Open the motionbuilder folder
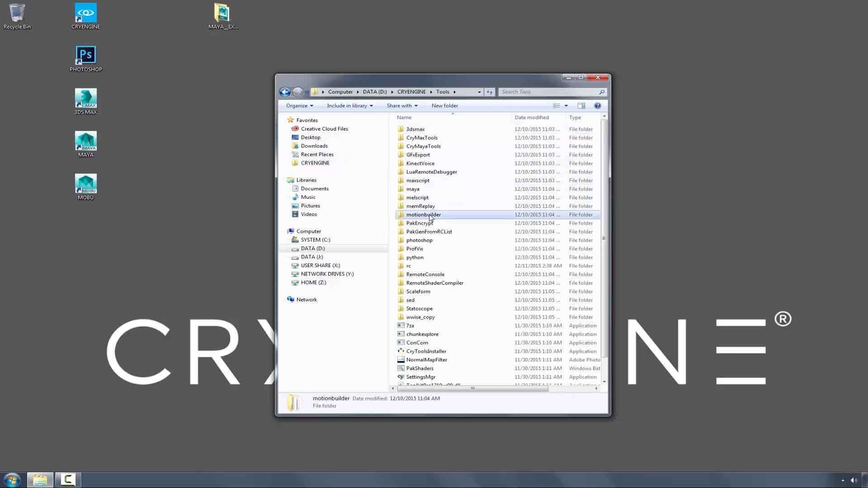Image resolution: width=868 pixels, height=488 pixels. point(423,214)
